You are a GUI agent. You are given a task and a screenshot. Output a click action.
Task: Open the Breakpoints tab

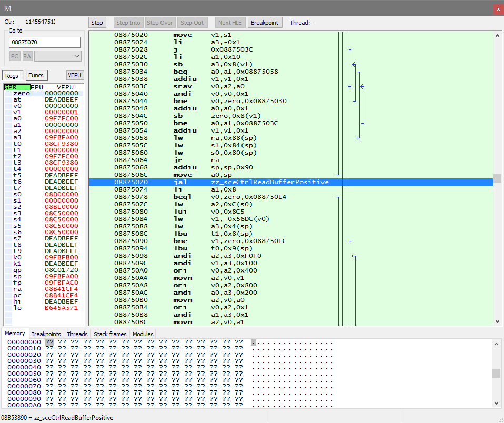46,334
